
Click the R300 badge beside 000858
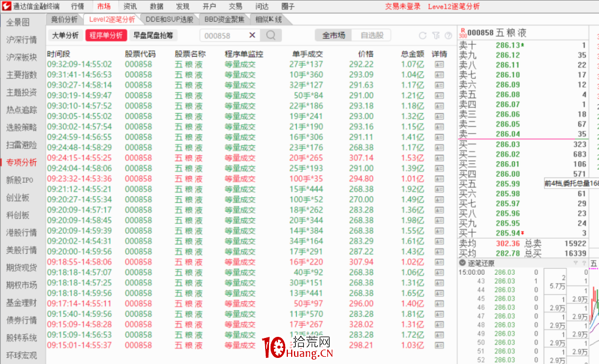(x=463, y=33)
